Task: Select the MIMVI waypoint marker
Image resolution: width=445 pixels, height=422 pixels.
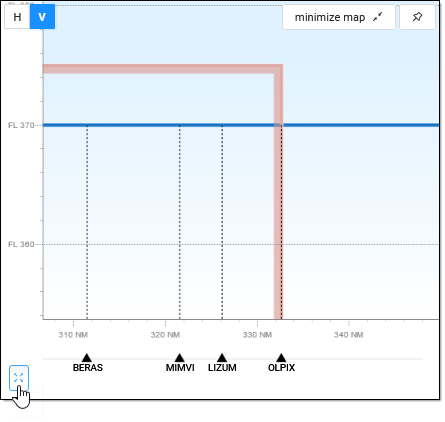Action: click(x=180, y=358)
